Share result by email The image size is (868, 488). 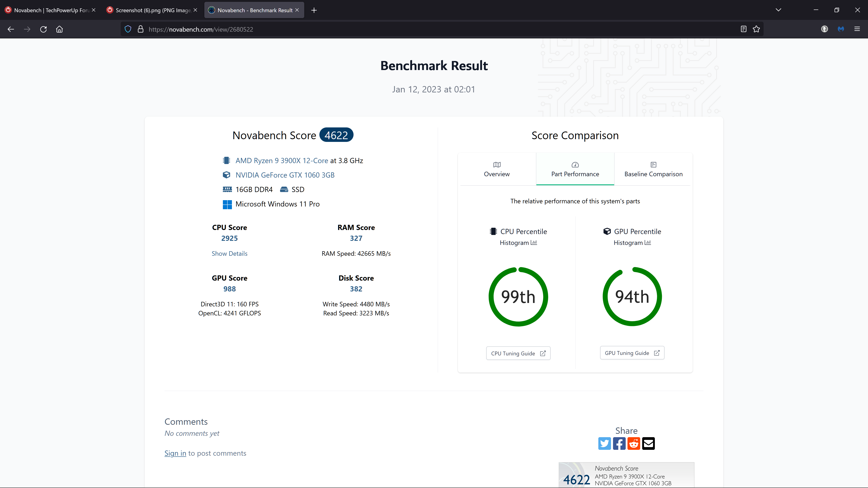click(649, 443)
